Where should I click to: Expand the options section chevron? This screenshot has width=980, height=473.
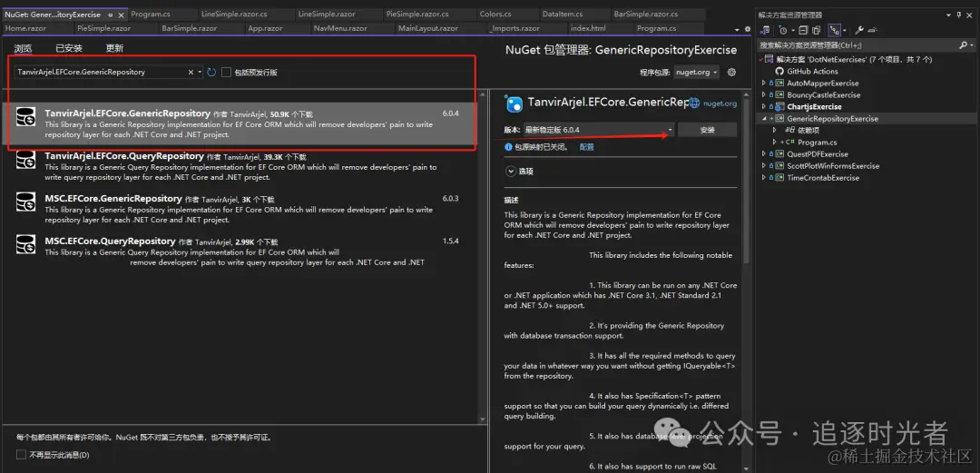[x=511, y=171]
